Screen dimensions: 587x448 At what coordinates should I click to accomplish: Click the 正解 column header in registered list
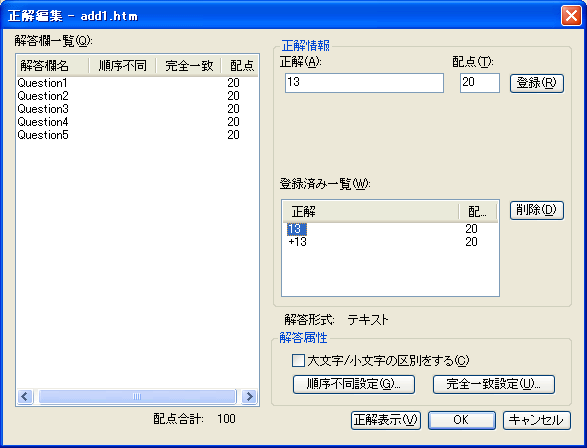point(370,212)
